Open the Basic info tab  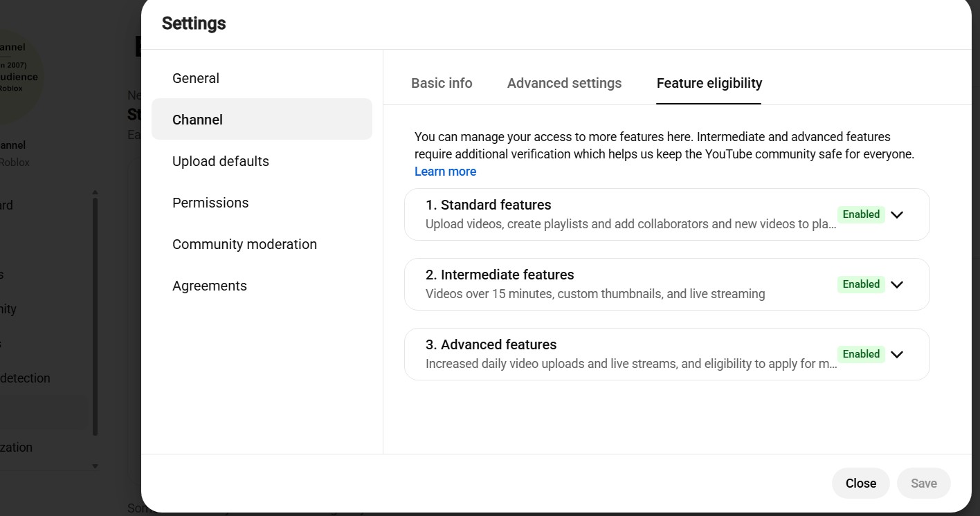coord(442,83)
